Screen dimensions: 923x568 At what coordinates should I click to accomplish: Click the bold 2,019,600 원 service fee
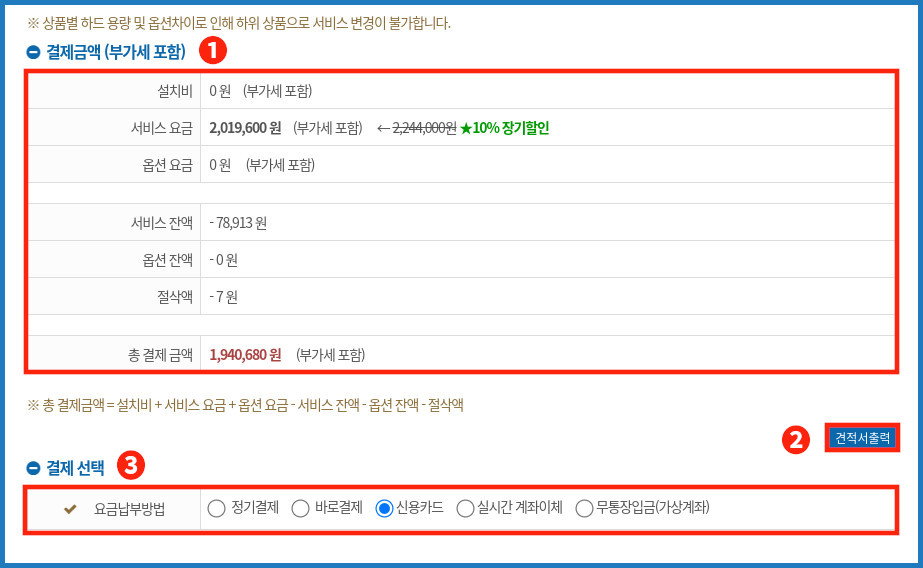(245, 128)
